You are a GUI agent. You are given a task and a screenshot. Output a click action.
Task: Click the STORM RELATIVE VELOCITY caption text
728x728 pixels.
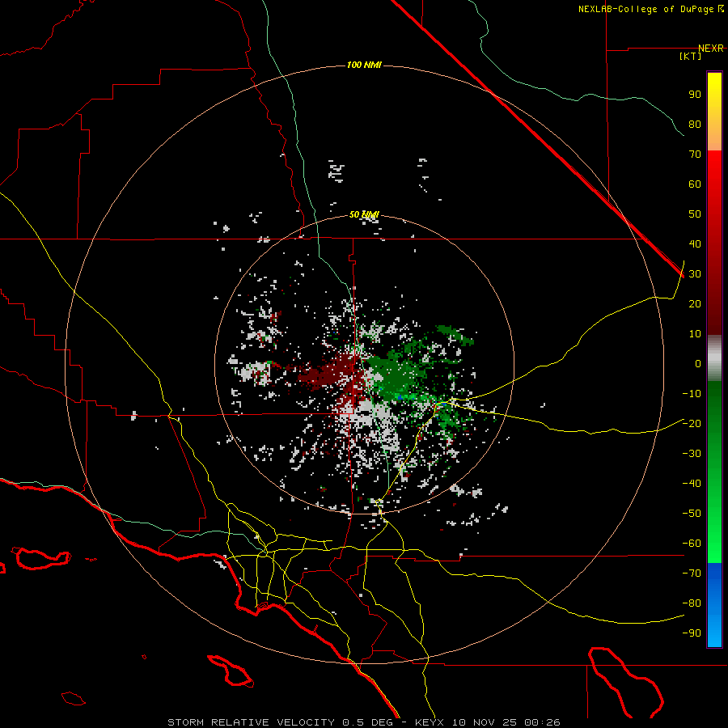pyautogui.click(x=251, y=722)
